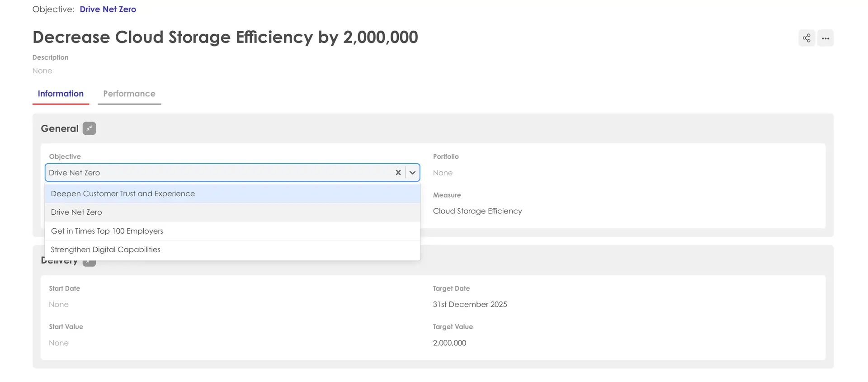The height and width of the screenshot is (382, 868).
Task: Switch to the Performance tab
Action: point(129,94)
